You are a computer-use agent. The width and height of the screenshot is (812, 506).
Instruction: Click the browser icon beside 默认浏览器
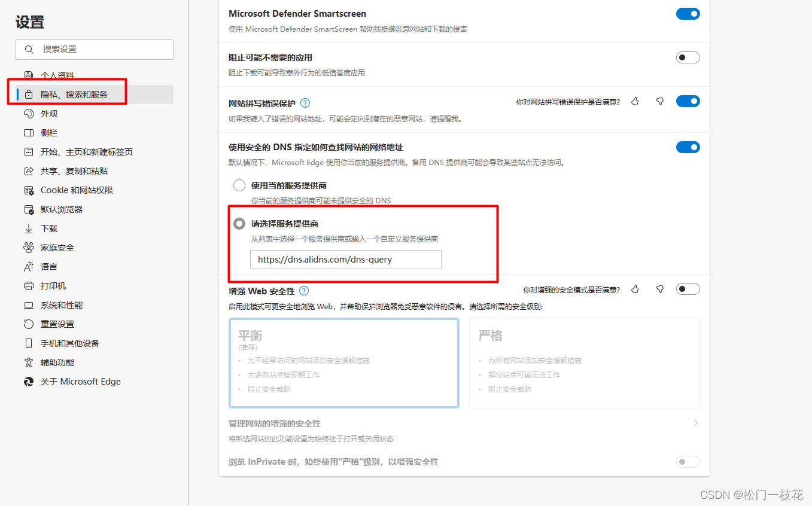[x=29, y=209]
